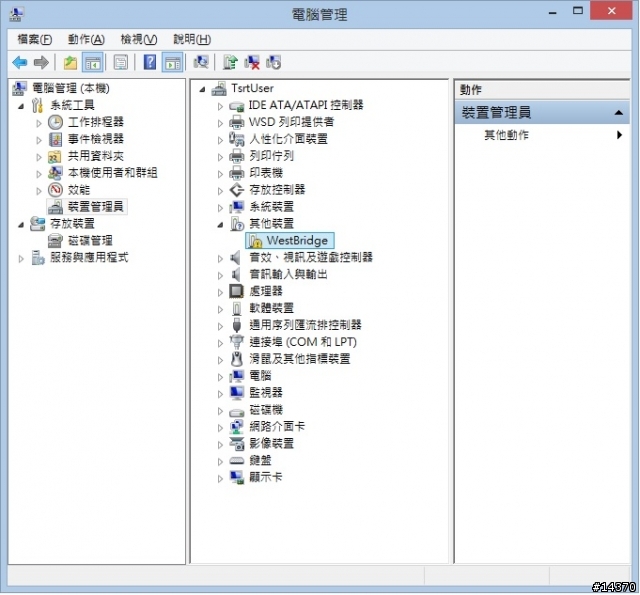Screen dimensions: 640x595
Task: Click the 滑鼠及其他指標裝置 mouse icon
Action: point(236,359)
